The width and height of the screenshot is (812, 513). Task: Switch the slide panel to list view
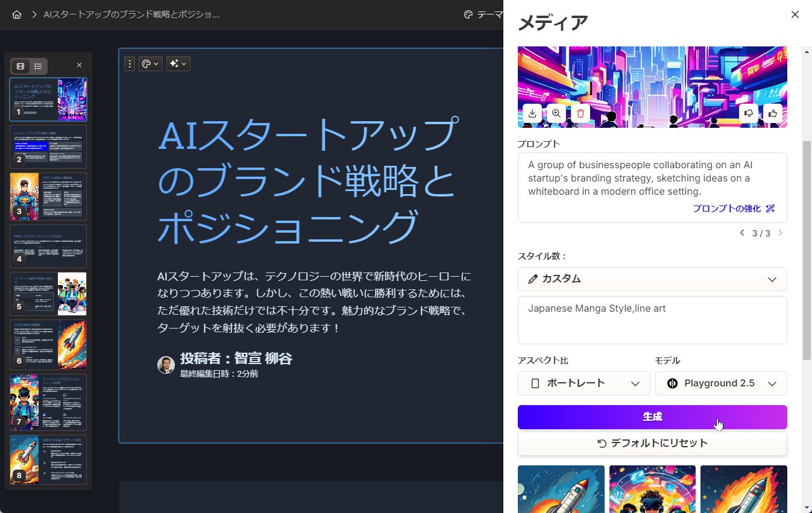click(38, 65)
